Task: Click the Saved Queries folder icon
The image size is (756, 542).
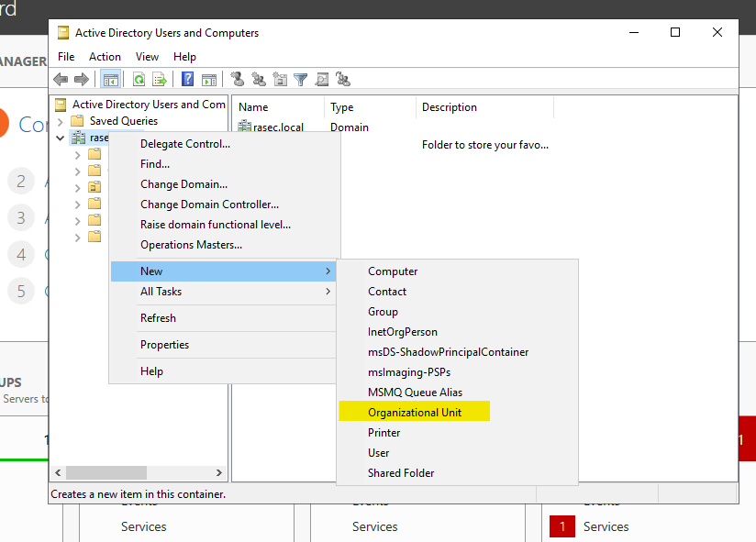Action: point(77,120)
